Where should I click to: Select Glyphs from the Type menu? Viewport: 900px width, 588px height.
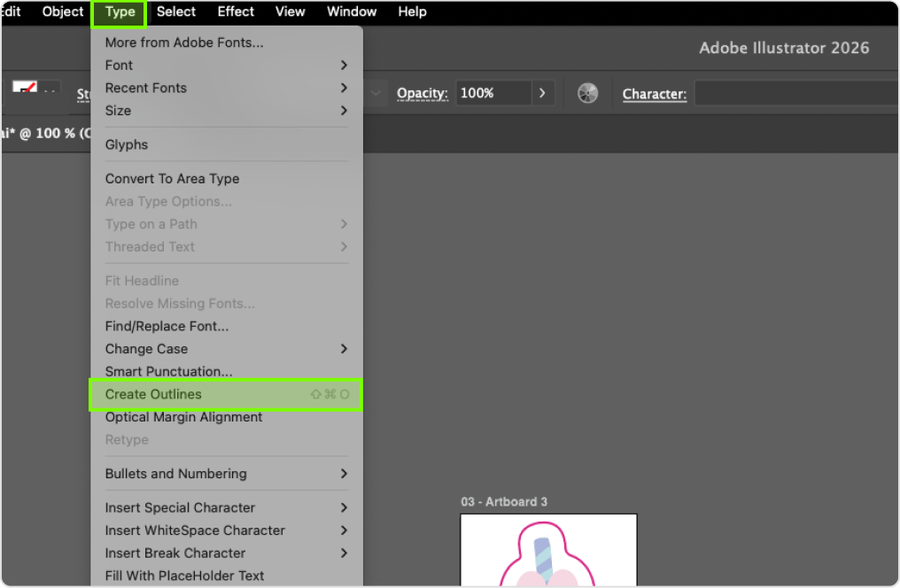(x=127, y=144)
